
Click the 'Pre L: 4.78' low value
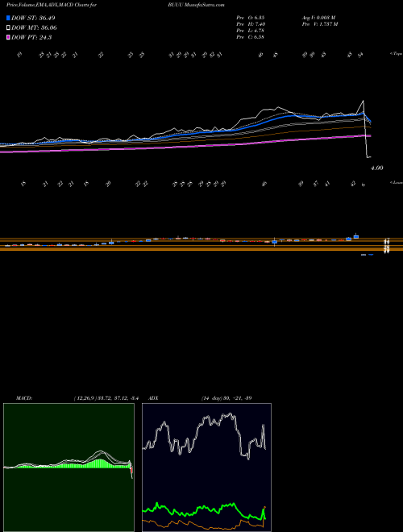pos(251,31)
